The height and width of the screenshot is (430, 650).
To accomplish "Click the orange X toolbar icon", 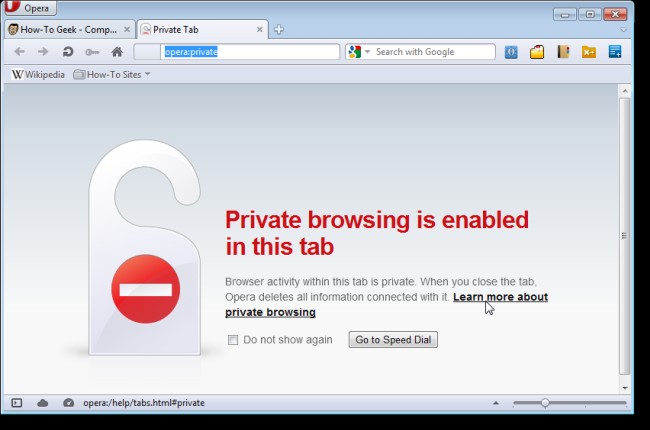I will coord(589,52).
